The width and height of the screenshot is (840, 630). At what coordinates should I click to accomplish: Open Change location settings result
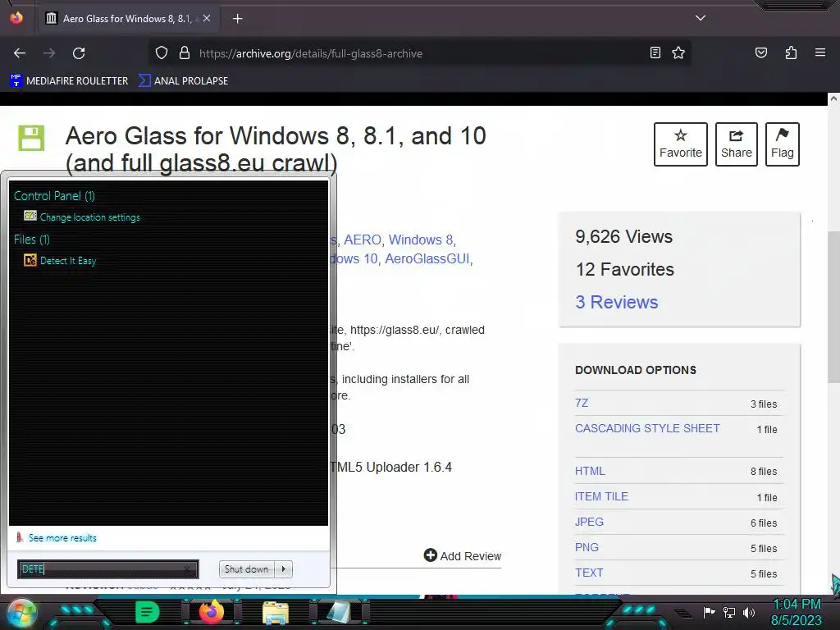coord(82,217)
